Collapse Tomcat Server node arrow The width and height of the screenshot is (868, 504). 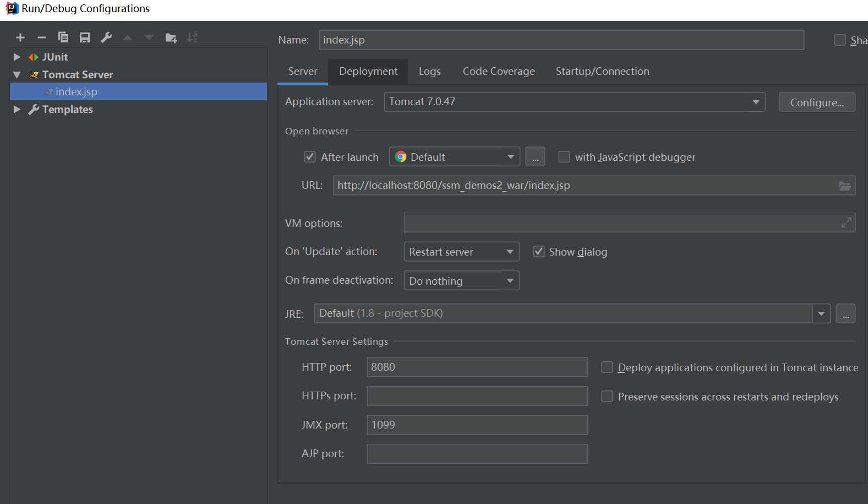17,74
